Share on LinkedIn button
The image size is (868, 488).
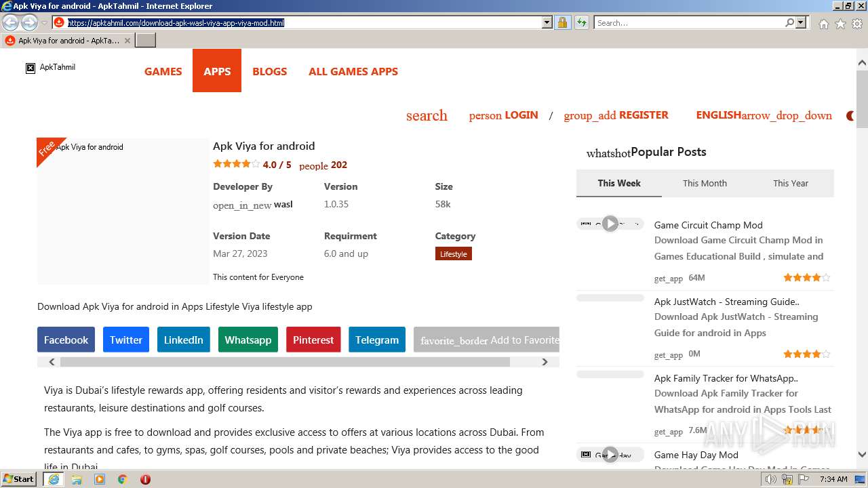(183, 340)
